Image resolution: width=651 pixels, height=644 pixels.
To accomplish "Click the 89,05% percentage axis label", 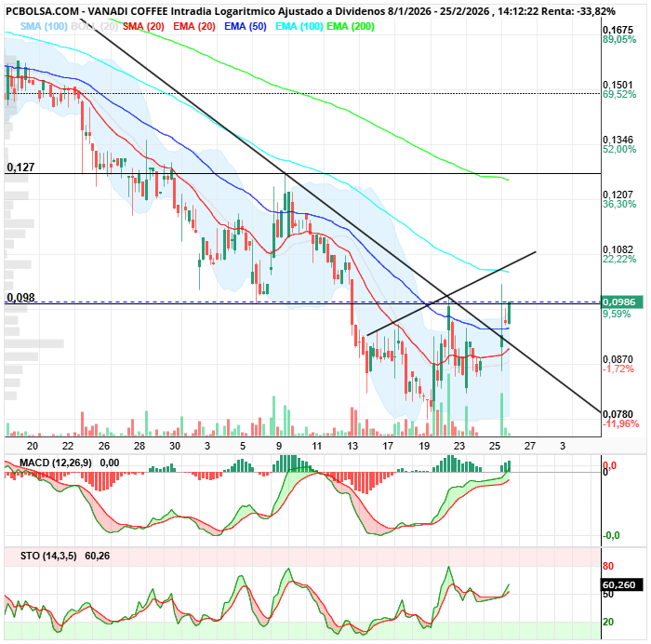I will pyautogui.click(x=619, y=40).
